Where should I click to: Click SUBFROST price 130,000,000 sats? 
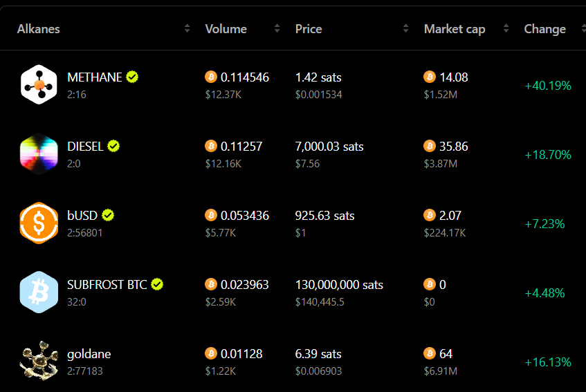click(339, 284)
